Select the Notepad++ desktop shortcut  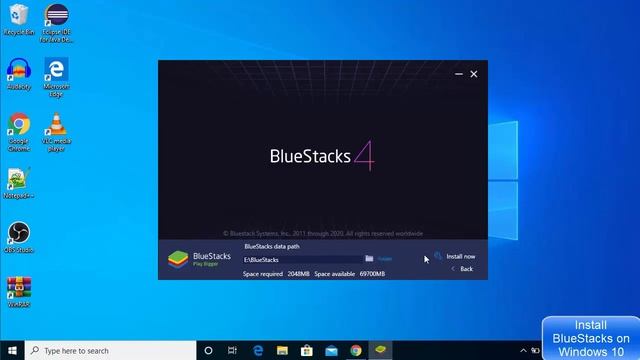18,183
